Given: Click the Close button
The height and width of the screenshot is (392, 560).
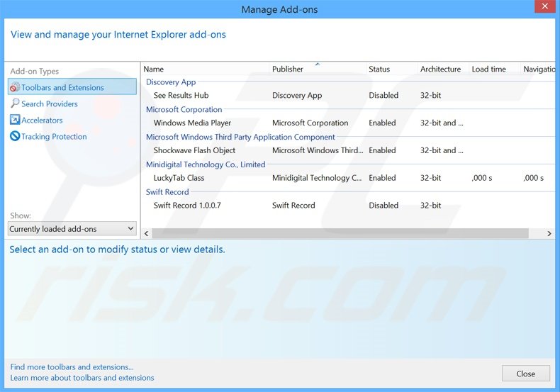Looking at the screenshot, I should 526,374.
